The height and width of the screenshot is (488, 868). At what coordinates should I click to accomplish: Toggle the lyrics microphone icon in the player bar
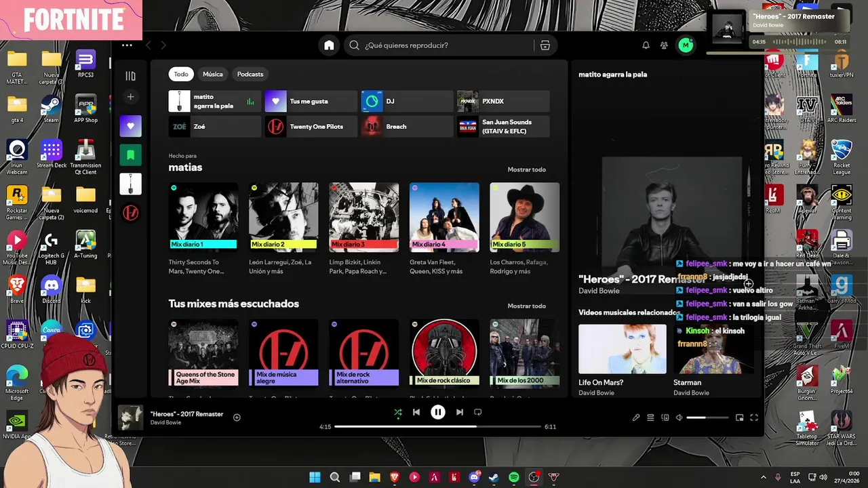(x=636, y=418)
